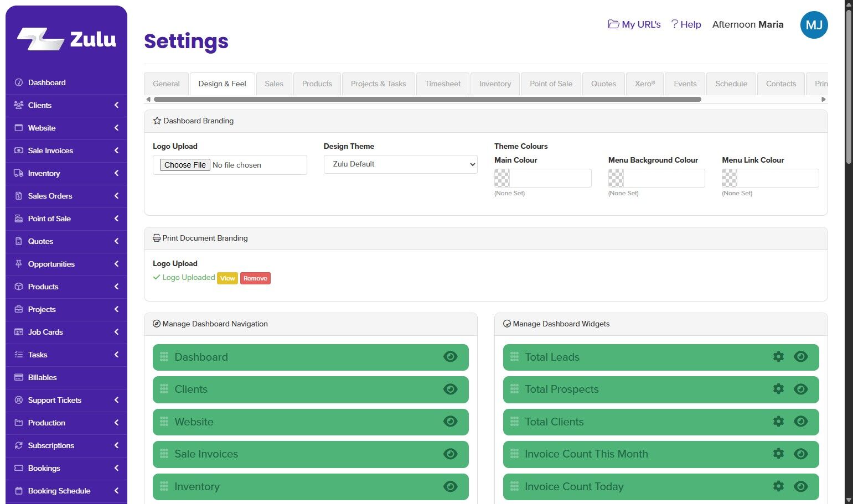Click Choose File for dashboard logo
The width and height of the screenshot is (853, 504).
point(185,165)
